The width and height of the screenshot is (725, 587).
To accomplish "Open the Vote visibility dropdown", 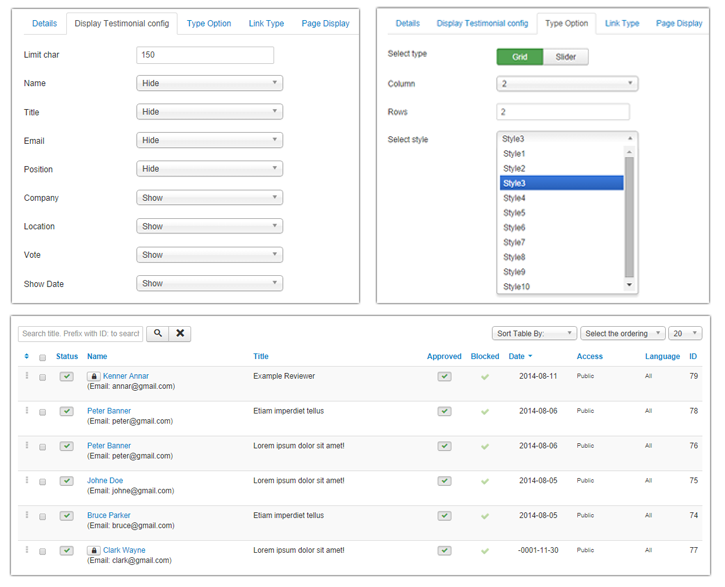I will pyautogui.click(x=209, y=255).
